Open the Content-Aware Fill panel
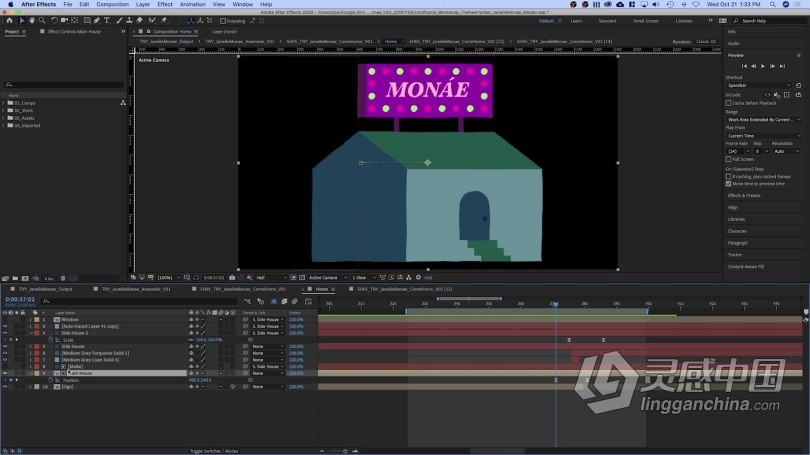 point(745,266)
